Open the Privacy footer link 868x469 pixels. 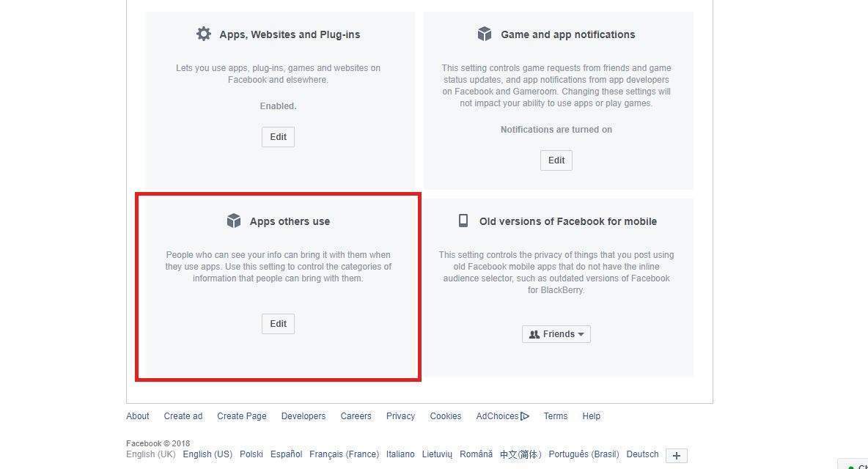click(401, 416)
